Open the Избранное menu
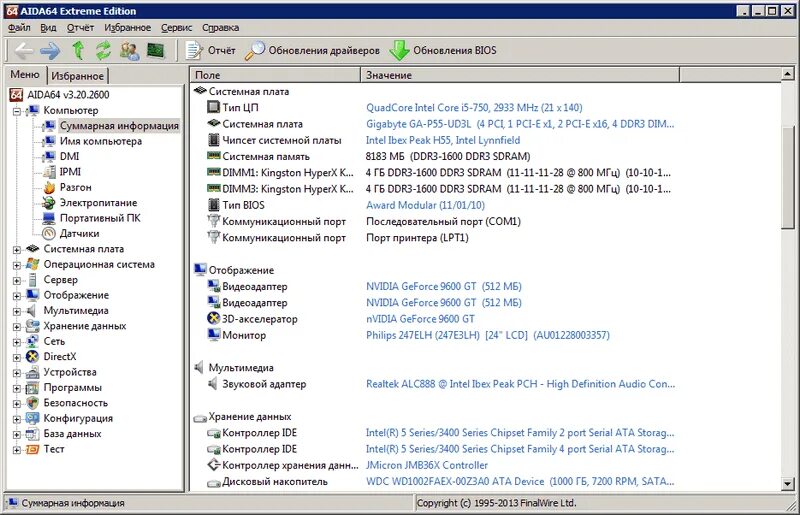 [127, 28]
